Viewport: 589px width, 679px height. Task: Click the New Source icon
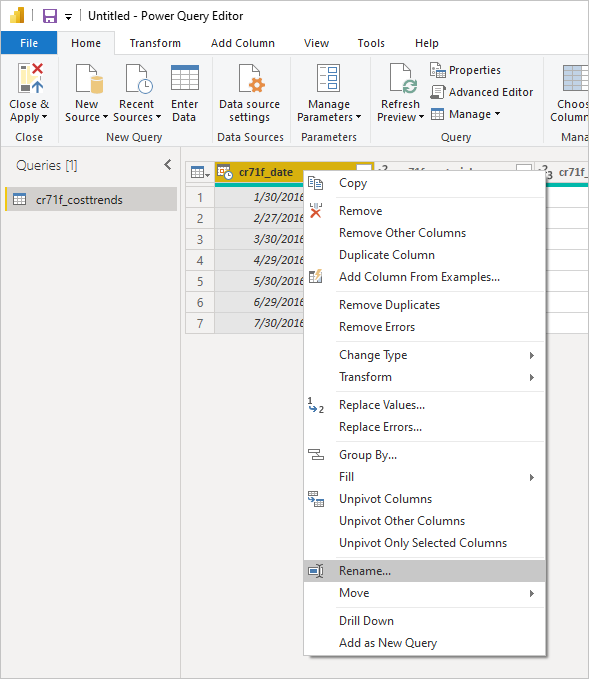tap(89, 78)
